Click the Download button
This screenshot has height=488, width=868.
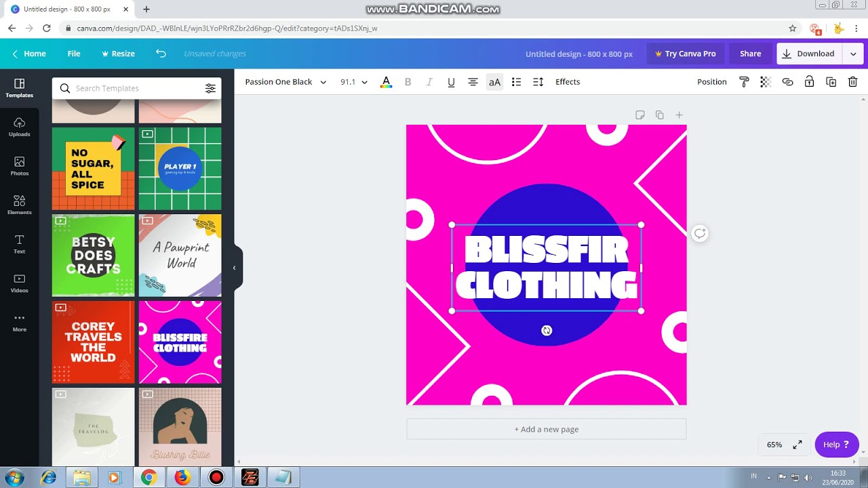(x=810, y=54)
